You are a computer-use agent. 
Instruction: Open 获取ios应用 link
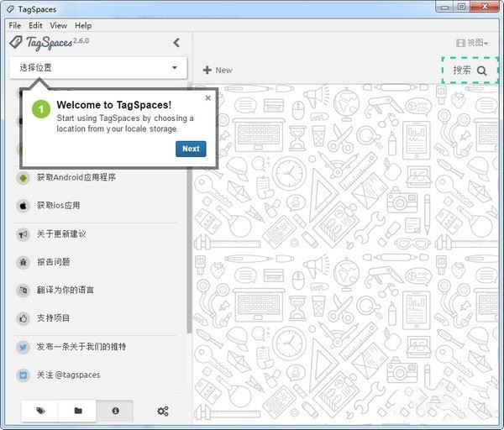click(58, 206)
